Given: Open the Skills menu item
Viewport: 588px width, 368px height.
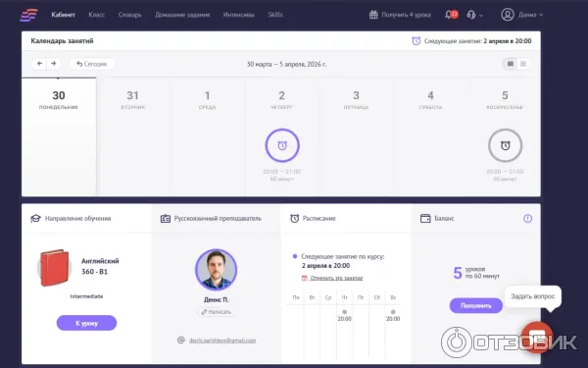Looking at the screenshot, I should 275,15.
